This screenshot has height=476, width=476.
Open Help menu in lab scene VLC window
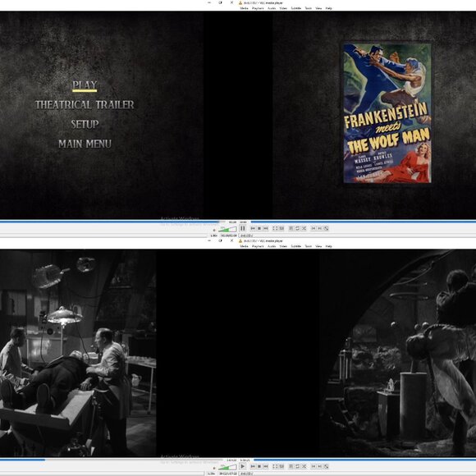(x=328, y=246)
